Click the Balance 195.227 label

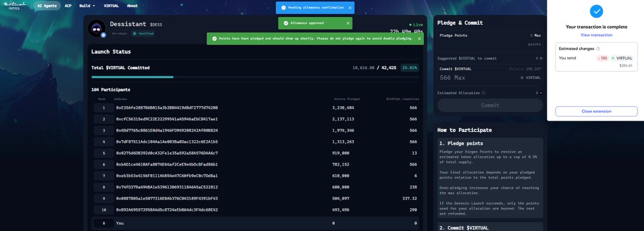[x=525, y=69]
